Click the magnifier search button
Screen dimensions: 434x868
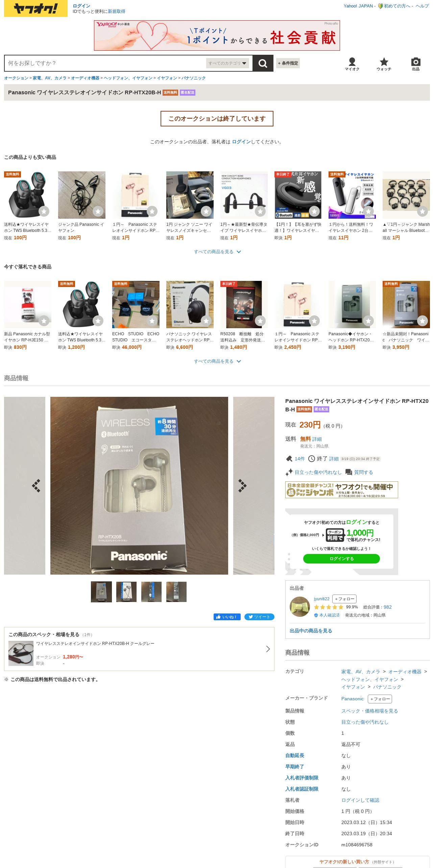click(263, 63)
